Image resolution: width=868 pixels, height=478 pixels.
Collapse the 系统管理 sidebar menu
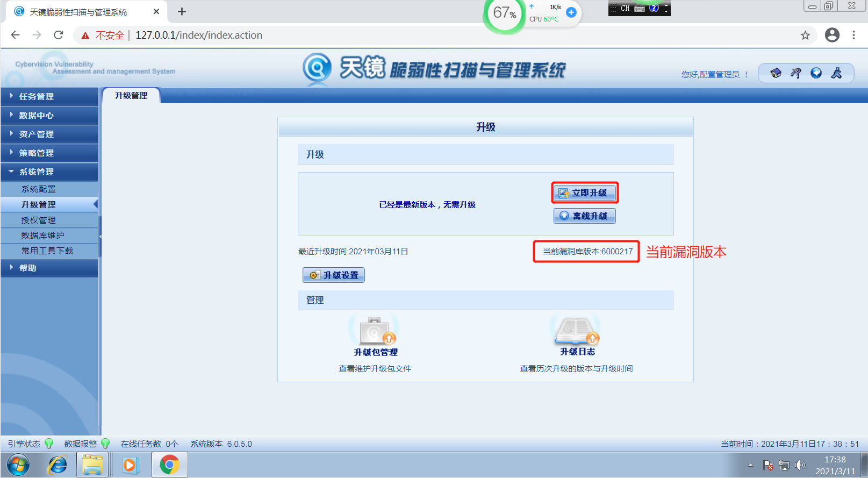[49, 172]
